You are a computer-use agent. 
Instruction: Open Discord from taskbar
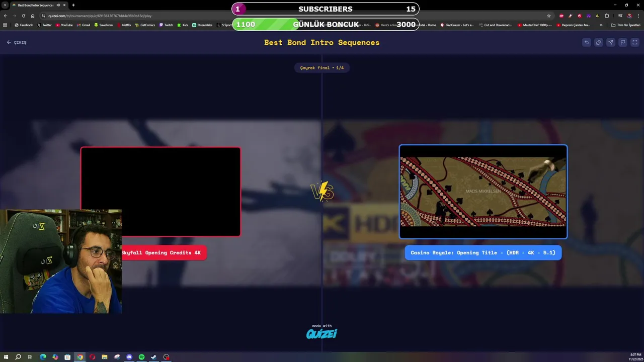click(x=129, y=357)
